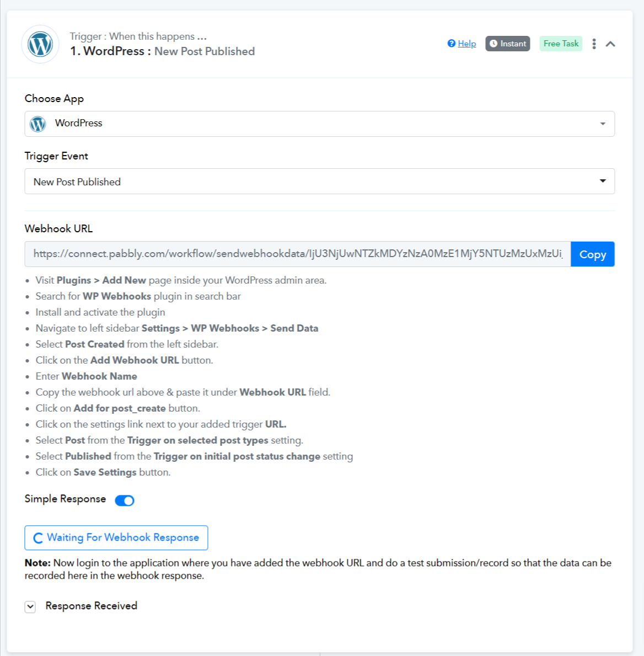The height and width of the screenshot is (656, 644).
Task: Toggle the Simple Response switch off
Action: click(125, 500)
